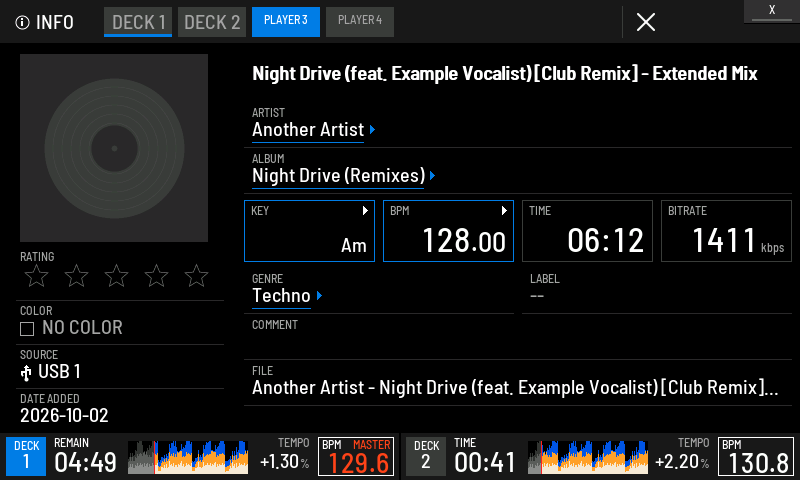Screen dimensions: 800x480
Task: Close the info panel with the large X
Action: tap(645, 22)
